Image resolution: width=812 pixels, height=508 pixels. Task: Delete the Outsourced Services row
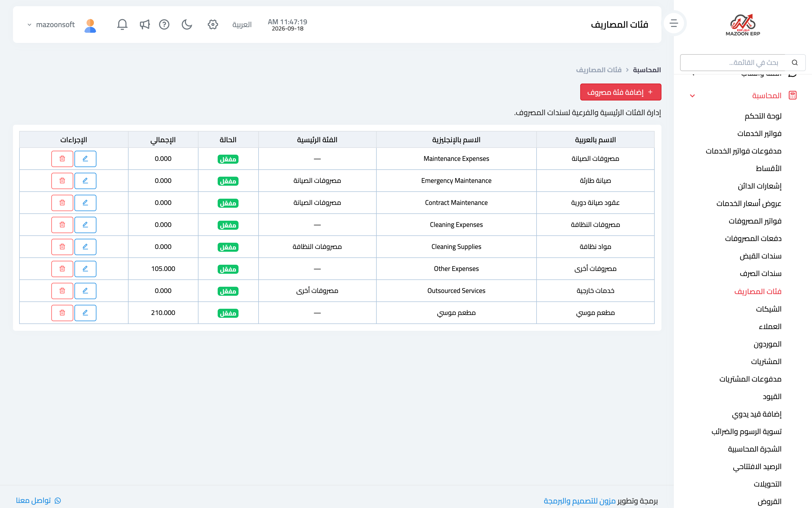[x=62, y=291]
